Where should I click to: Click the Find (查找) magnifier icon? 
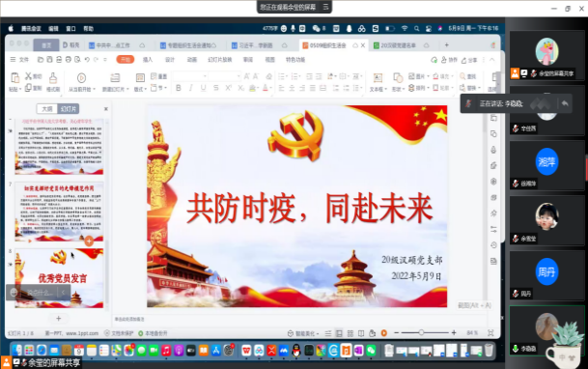462,76
